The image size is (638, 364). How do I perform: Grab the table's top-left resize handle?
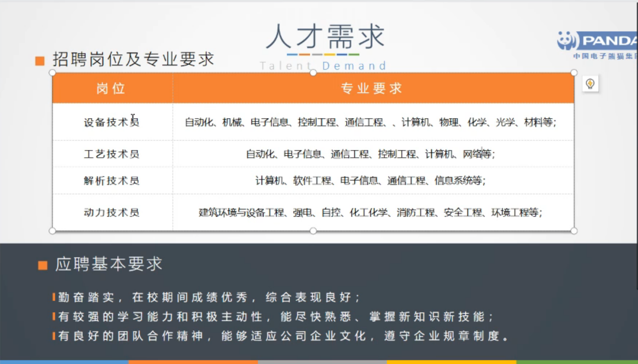[x=53, y=73]
